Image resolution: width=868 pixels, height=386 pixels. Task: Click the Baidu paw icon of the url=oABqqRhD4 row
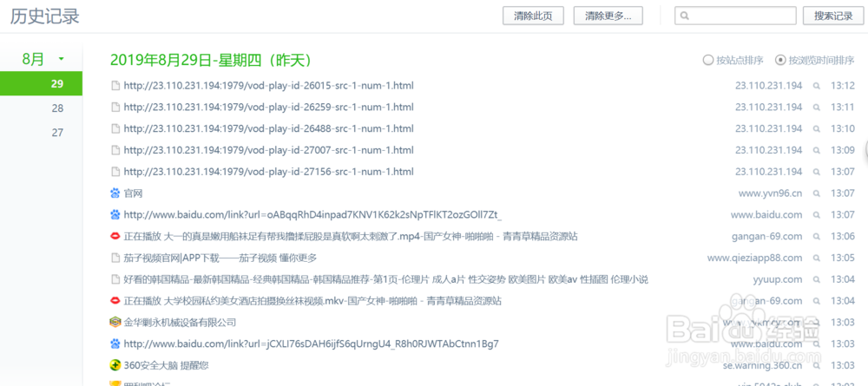(115, 214)
